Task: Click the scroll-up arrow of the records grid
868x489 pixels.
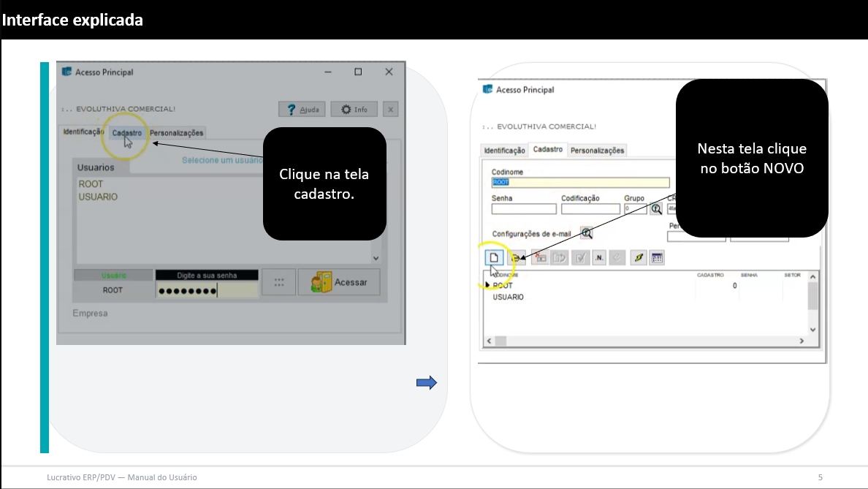Action: click(x=812, y=277)
